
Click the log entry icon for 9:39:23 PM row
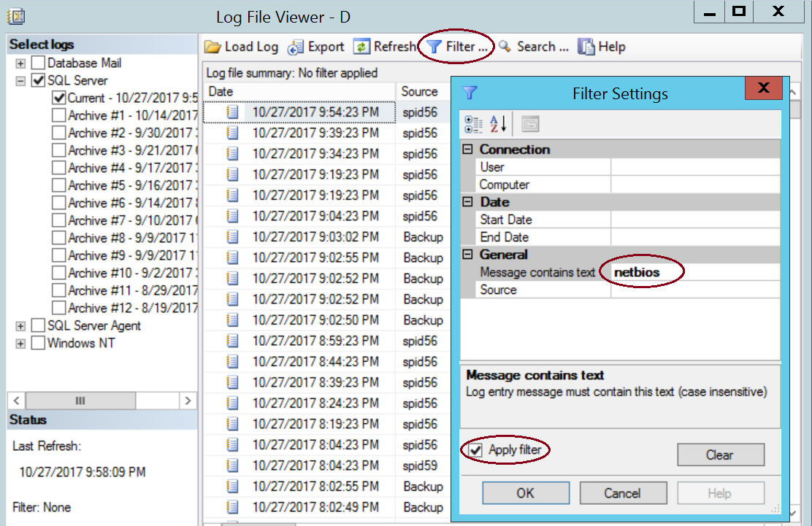(232, 133)
